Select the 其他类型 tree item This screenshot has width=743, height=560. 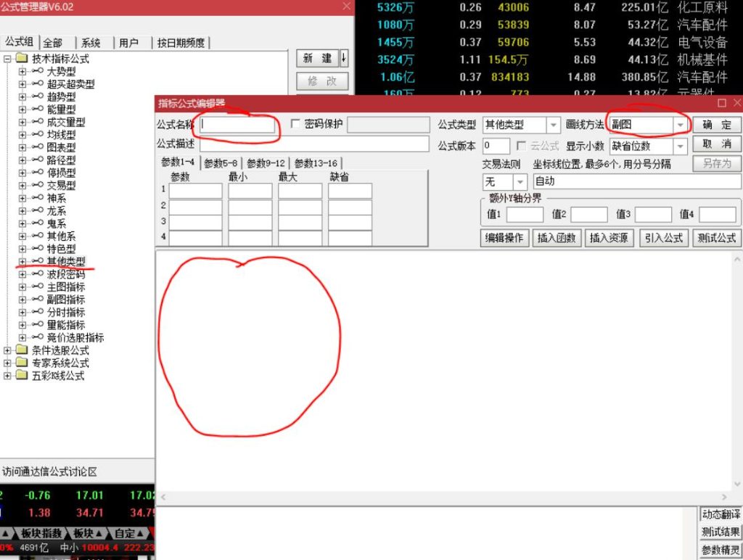pyautogui.click(x=65, y=262)
